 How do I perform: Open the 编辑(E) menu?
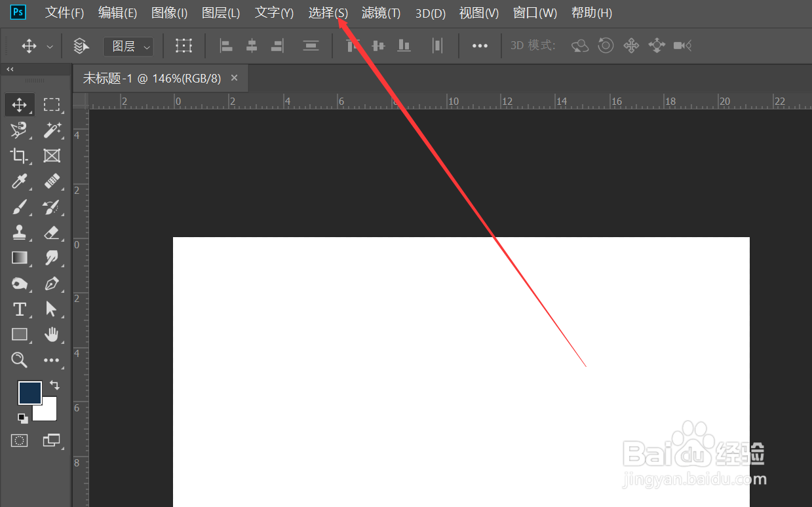[x=117, y=12]
